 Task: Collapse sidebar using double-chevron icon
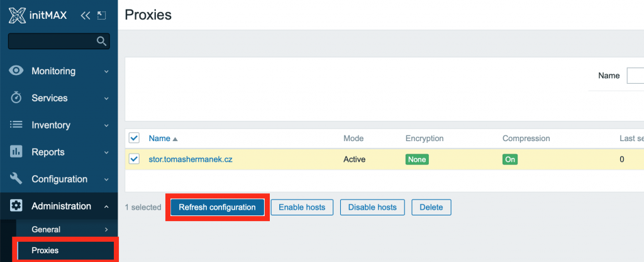[86, 15]
